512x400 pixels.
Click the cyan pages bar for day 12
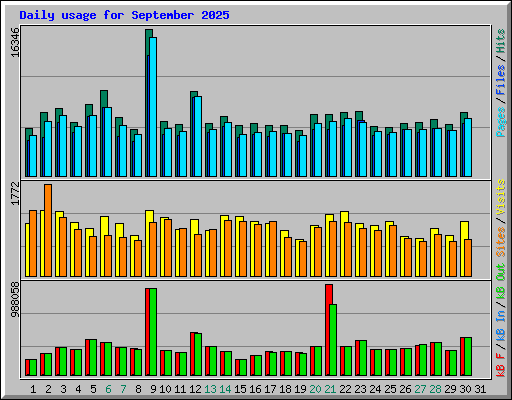click(x=198, y=136)
